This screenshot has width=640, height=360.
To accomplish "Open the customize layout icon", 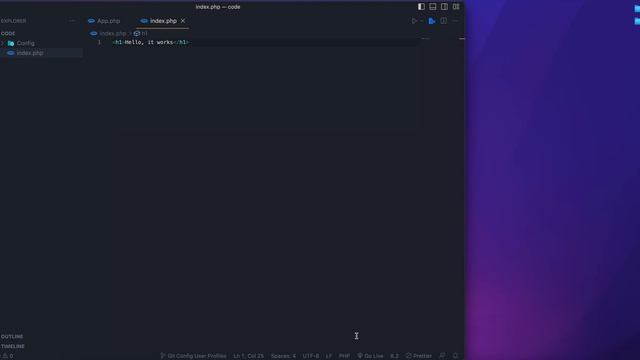I will click(456, 7).
